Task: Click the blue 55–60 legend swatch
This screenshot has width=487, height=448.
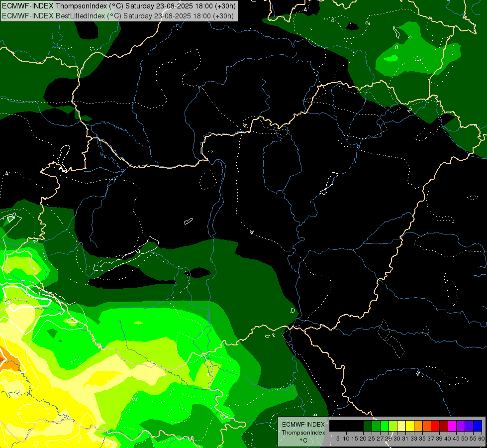Action: click(x=478, y=426)
